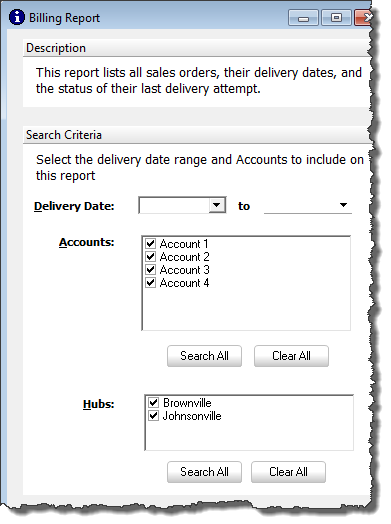The image size is (391, 524).
Task: Click inside the start Delivery Date field
Action: (174, 205)
